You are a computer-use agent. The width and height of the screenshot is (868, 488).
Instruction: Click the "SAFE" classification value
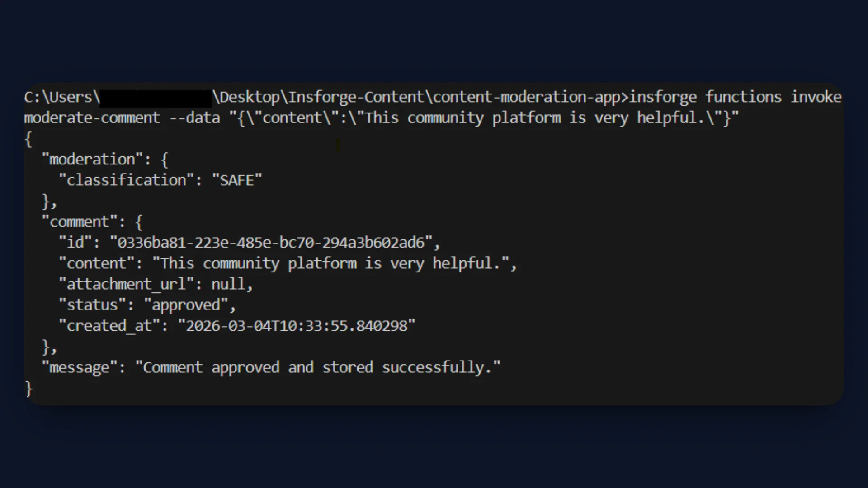coord(237,180)
